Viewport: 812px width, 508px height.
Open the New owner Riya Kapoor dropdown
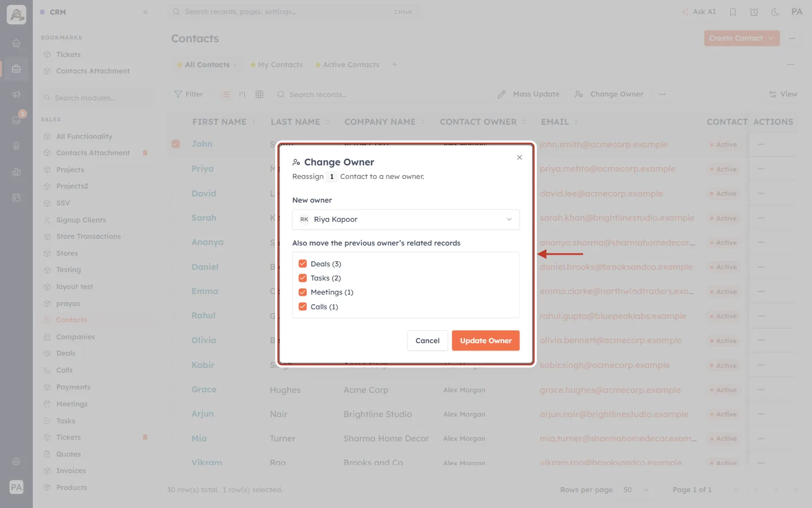[406, 220]
